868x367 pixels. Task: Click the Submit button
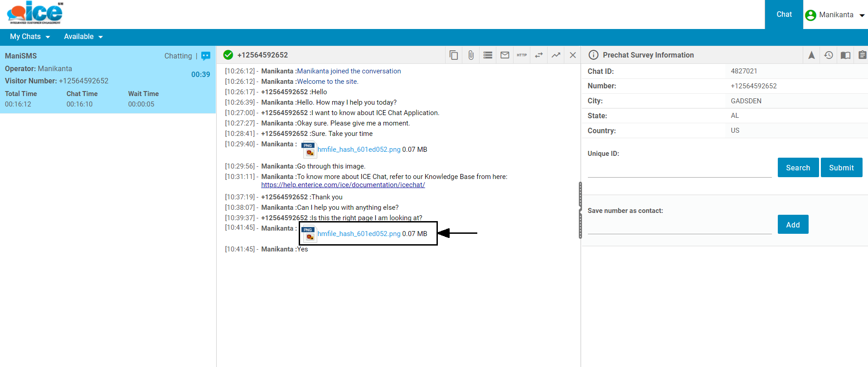841,168
